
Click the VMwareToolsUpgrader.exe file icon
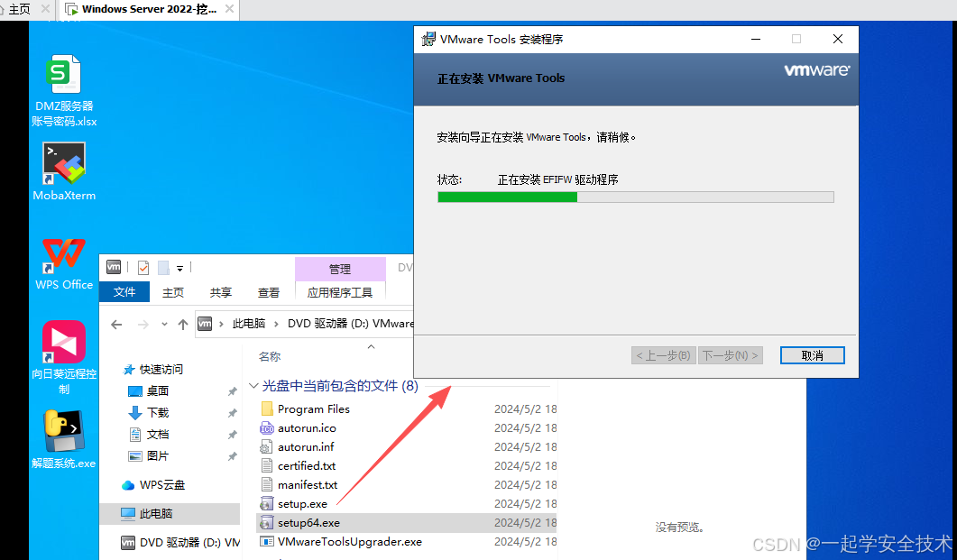click(267, 542)
